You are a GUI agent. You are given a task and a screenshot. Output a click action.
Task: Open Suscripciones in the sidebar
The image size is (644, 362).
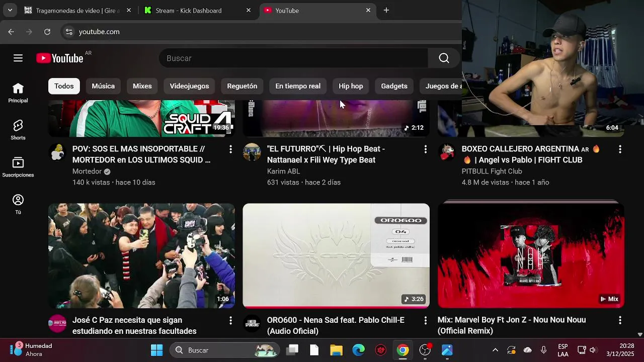click(18, 167)
